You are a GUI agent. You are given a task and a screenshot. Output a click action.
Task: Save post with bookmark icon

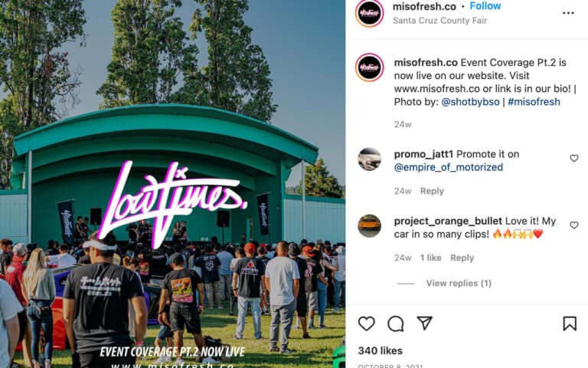[x=570, y=324]
